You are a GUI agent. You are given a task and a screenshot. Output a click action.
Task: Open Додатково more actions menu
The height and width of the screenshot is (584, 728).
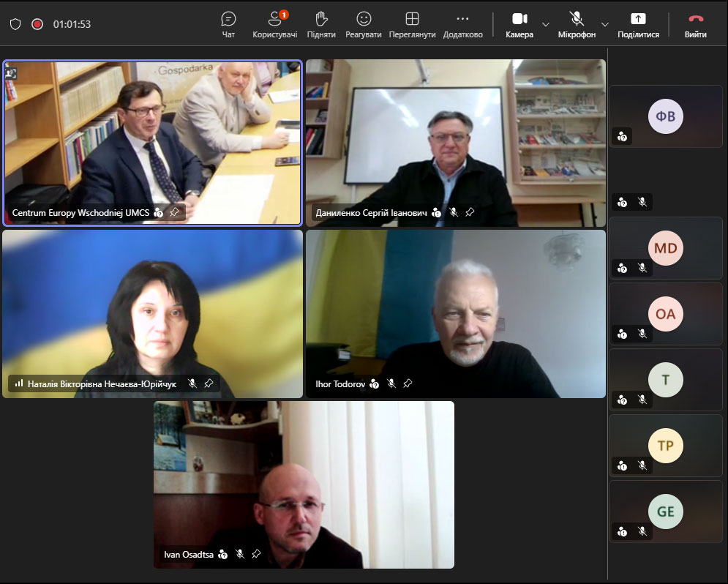pos(463,25)
